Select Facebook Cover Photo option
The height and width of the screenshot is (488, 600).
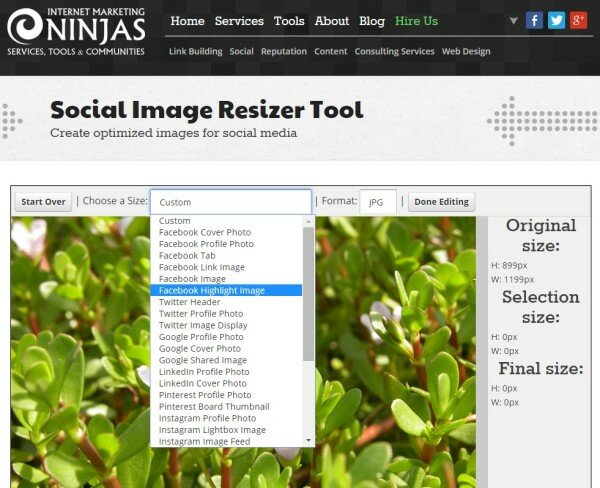pyautogui.click(x=226, y=232)
